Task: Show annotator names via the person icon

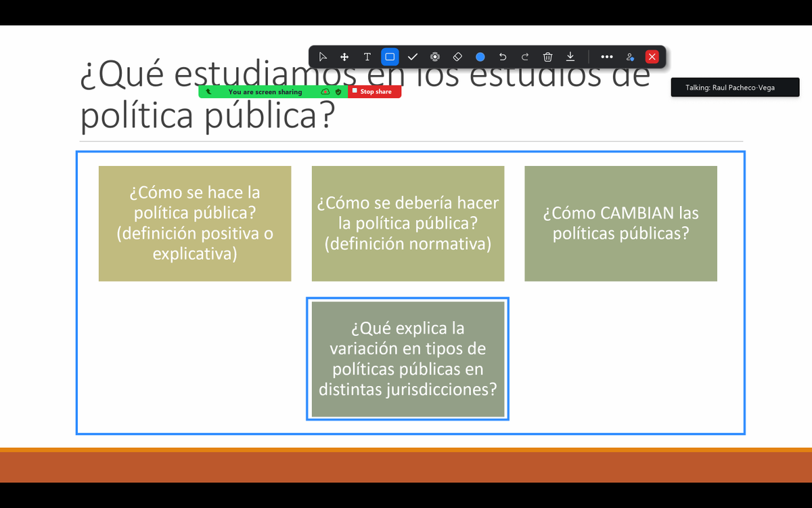Action: (x=629, y=57)
